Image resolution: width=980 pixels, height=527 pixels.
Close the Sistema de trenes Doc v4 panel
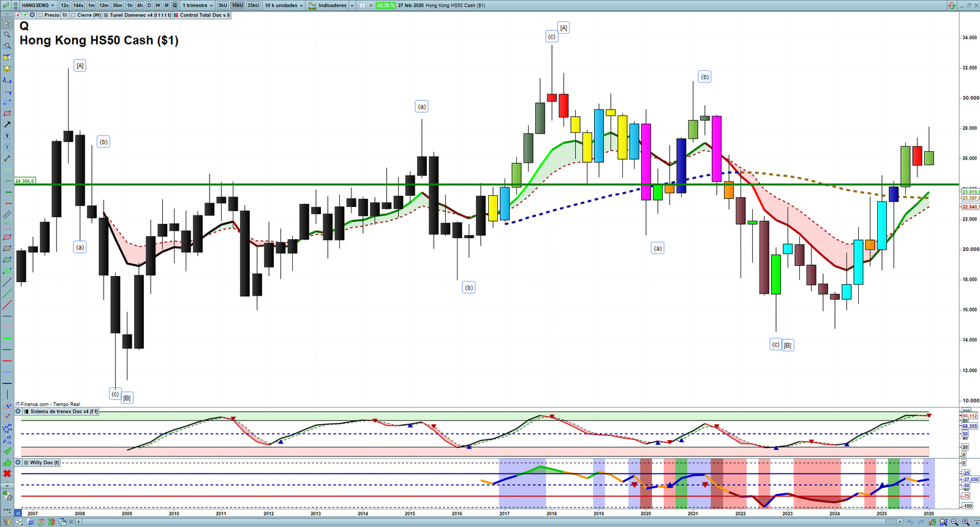tap(18, 411)
